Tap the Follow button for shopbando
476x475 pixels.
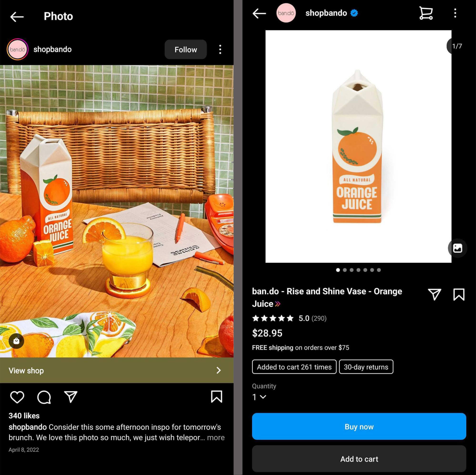(x=185, y=49)
